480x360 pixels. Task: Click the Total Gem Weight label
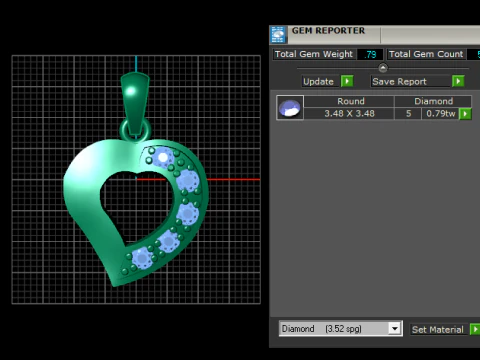pyautogui.click(x=314, y=54)
